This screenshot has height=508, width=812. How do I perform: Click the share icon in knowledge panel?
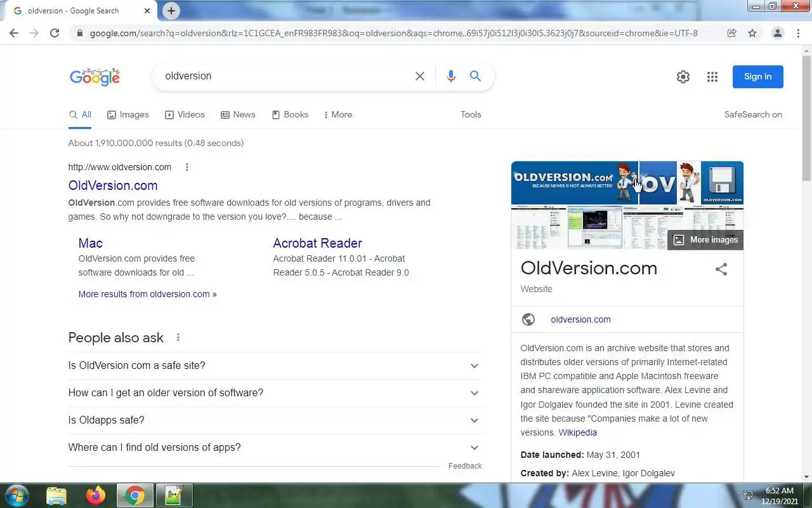point(721,269)
